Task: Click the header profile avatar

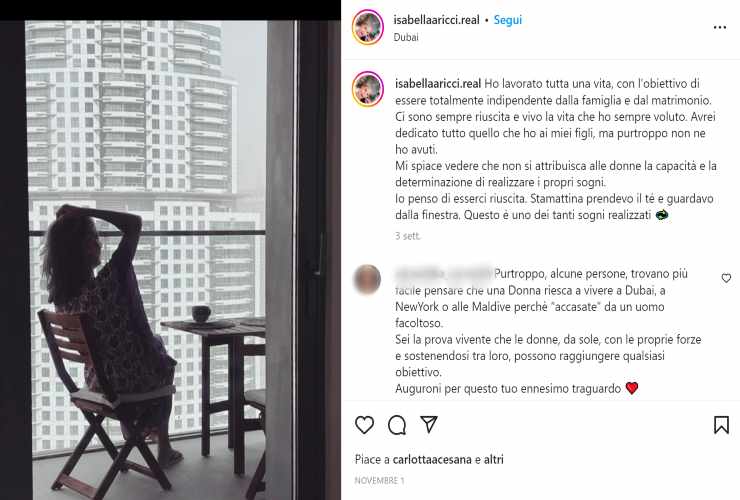Action: click(x=368, y=27)
